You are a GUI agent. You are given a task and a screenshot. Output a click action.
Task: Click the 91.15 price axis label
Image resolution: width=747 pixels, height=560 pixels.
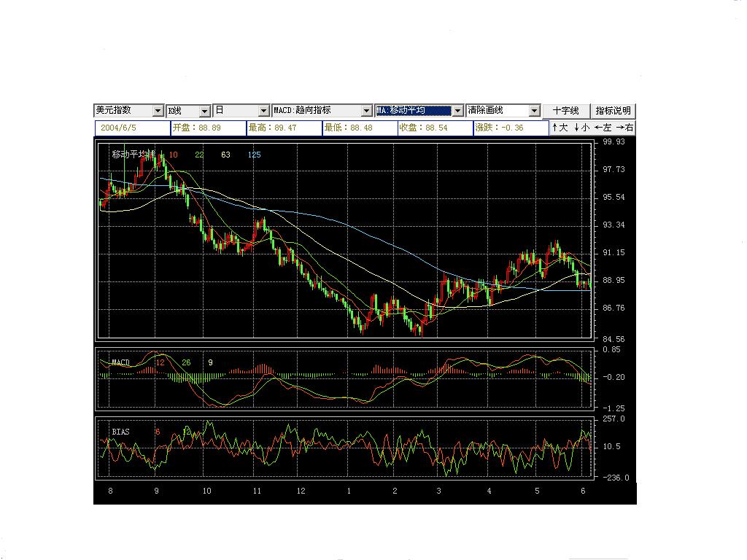tap(614, 253)
